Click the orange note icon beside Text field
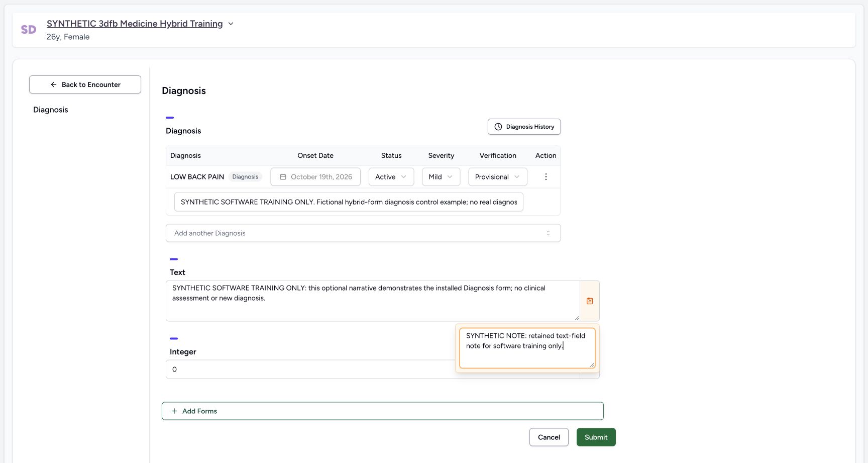The height and width of the screenshot is (463, 868). (590, 301)
